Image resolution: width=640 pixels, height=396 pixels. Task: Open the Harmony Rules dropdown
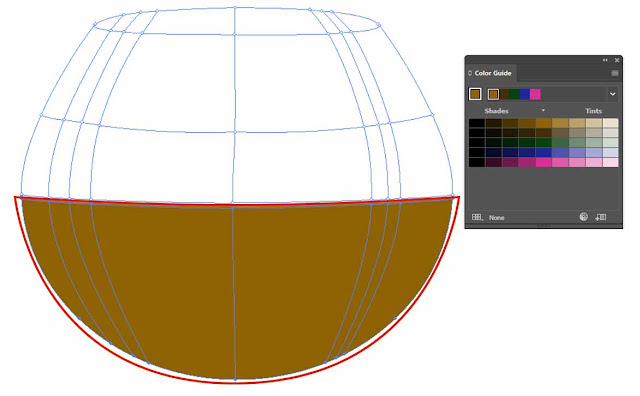[612, 94]
